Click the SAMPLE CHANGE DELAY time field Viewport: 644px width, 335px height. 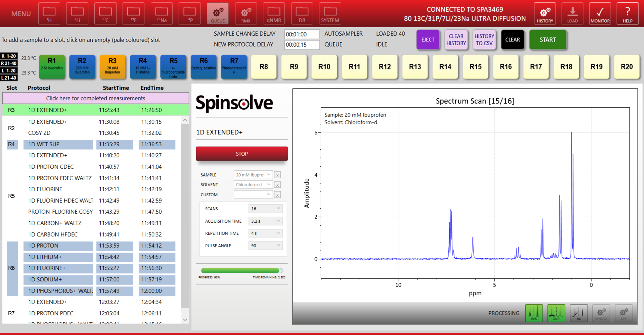[x=302, y=34]
